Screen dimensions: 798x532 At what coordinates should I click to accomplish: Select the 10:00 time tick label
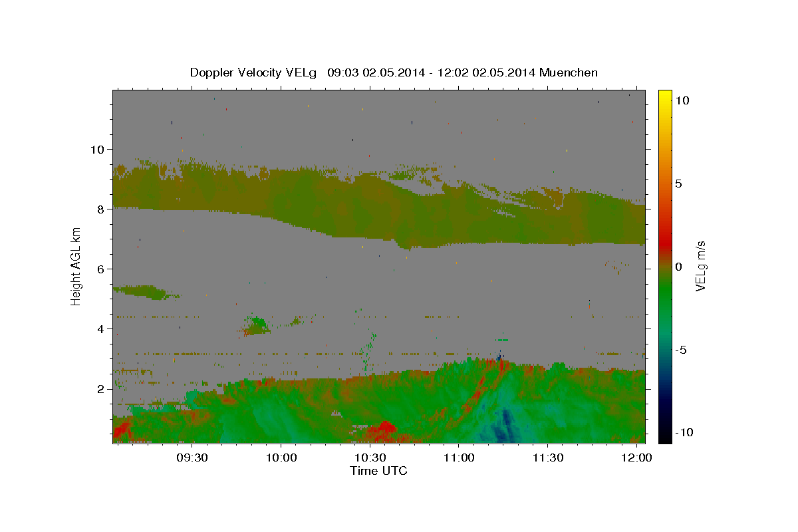pos(281,458)
